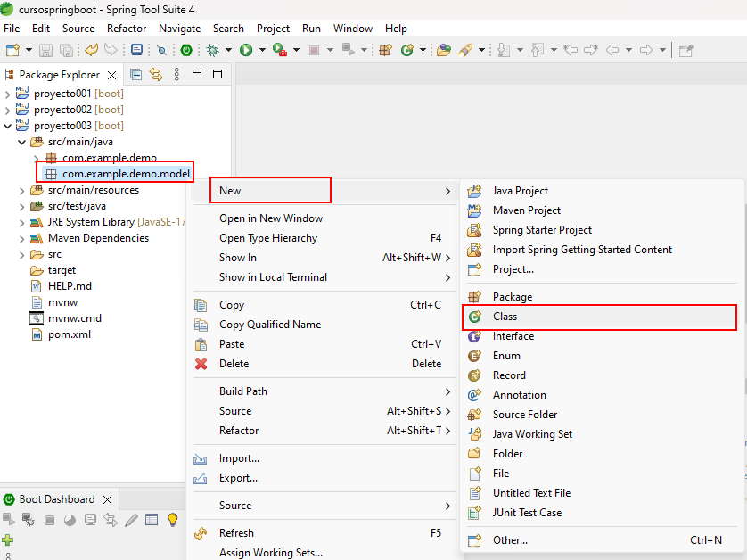Open the Navigate menu

point(179,29)
